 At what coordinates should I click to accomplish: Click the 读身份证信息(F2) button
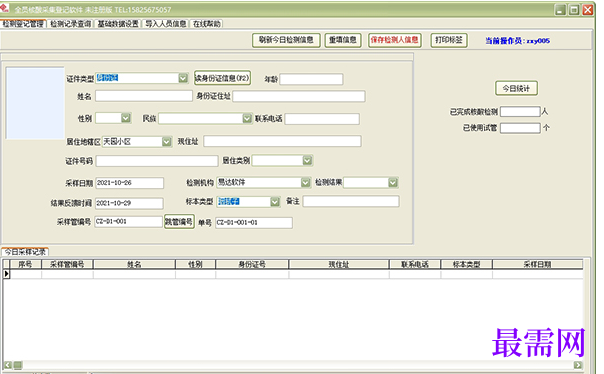pos(222,78)
